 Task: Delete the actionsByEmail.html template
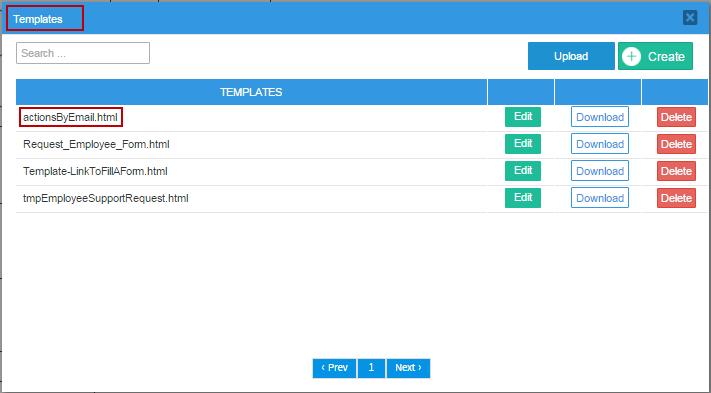coord(676,117)
